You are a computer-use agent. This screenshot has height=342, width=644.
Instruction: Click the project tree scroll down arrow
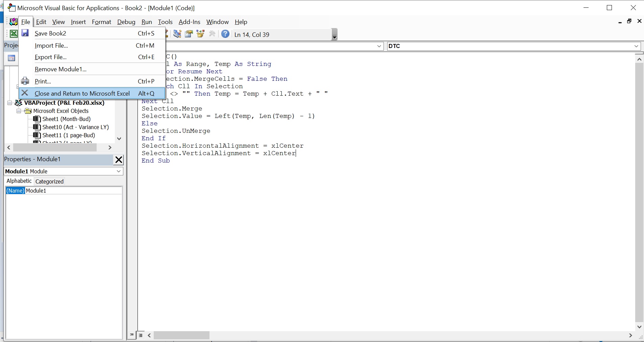119,139
